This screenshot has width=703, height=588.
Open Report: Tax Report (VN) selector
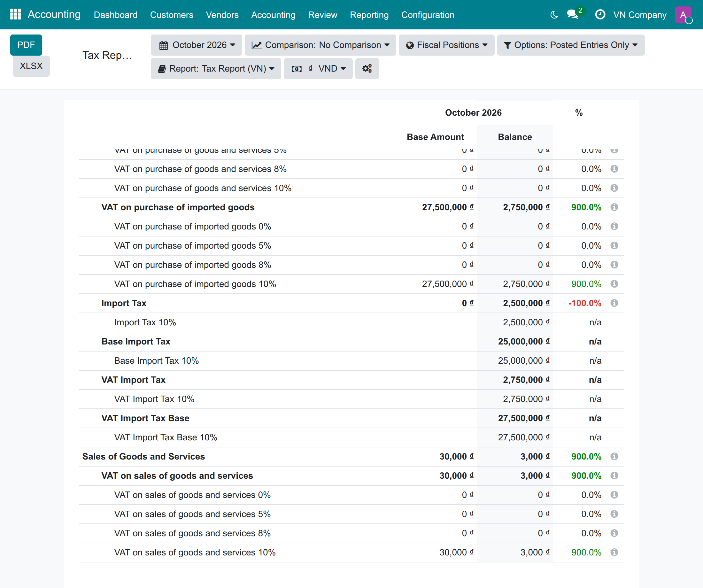pos(216,69)
